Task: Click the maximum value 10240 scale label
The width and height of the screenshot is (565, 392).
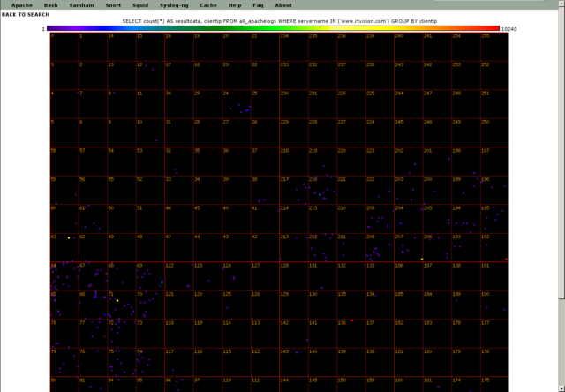Action: 508,29
